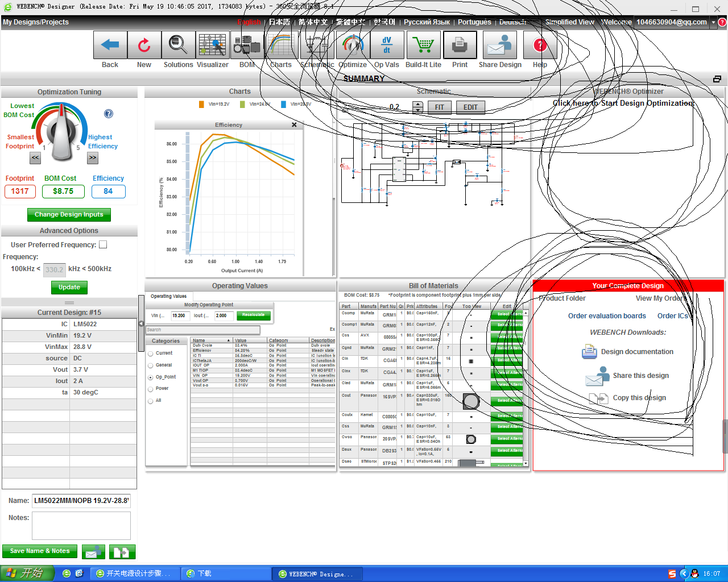
Task: Select the Power category radio button
Action: 151,389
